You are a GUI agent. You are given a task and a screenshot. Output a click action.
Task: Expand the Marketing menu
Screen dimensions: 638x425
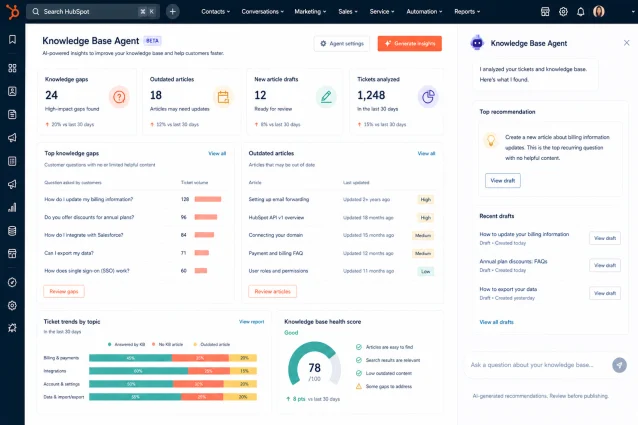(x=310, y=11)
